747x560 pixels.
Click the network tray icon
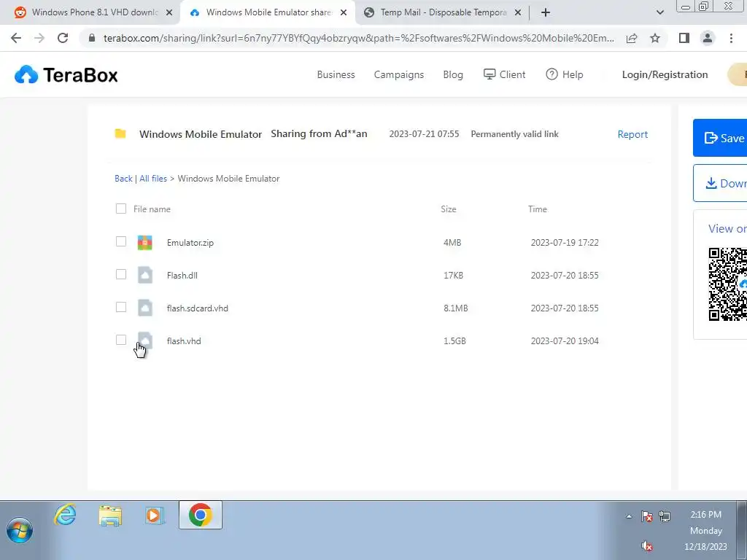(665, 516)
